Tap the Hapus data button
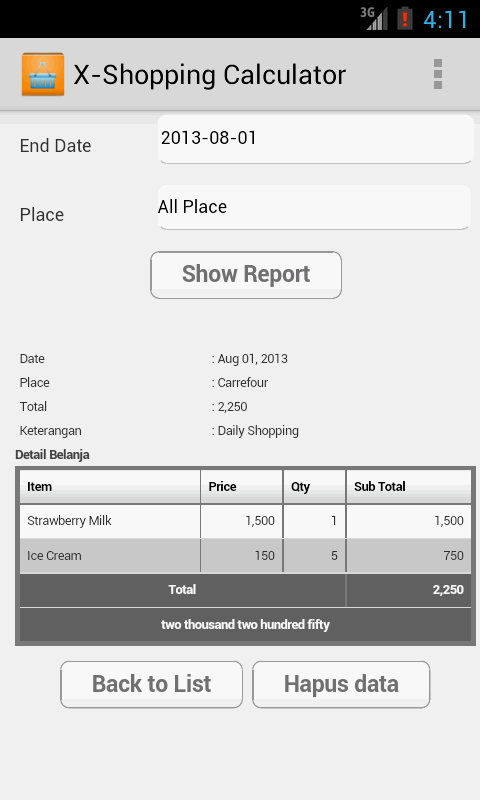 click(341, 684)
